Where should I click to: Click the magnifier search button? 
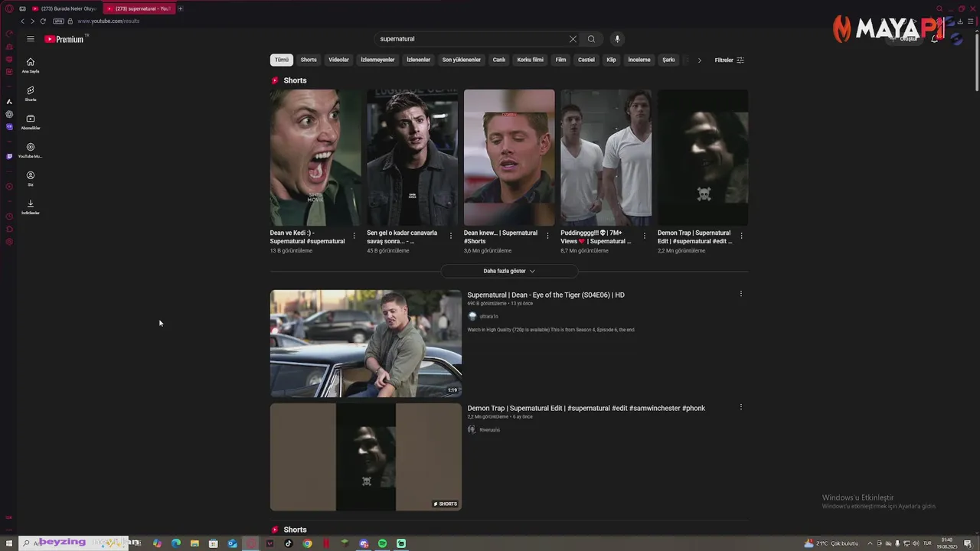(591, 39)
